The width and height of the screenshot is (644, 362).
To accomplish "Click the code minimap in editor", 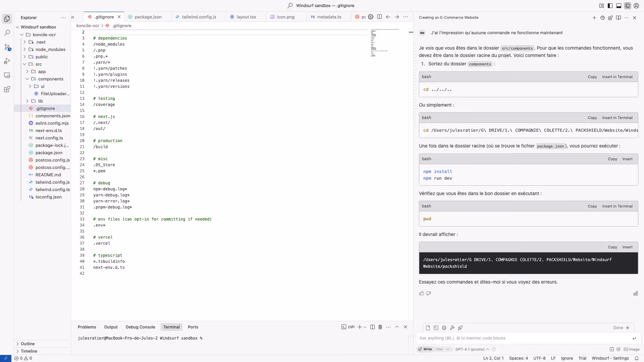I will [384, 43].
